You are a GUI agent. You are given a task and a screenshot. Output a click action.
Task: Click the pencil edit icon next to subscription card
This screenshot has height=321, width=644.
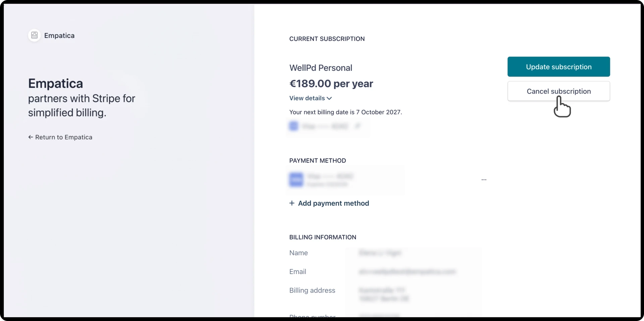tap(358, 126)
